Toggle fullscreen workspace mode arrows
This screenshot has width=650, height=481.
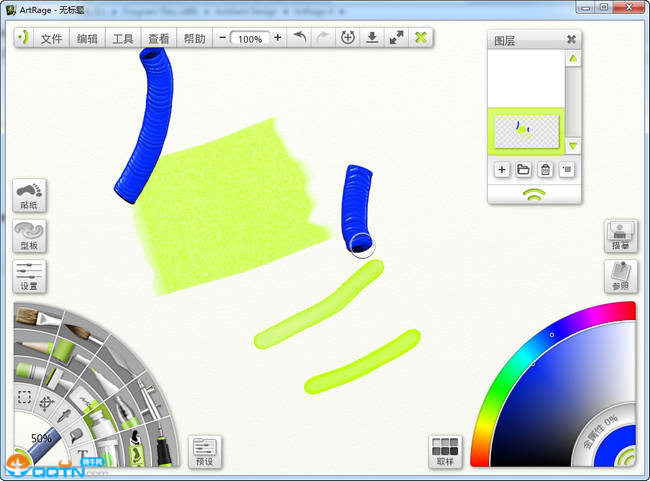pyautogui.click(x=396, y=38)
